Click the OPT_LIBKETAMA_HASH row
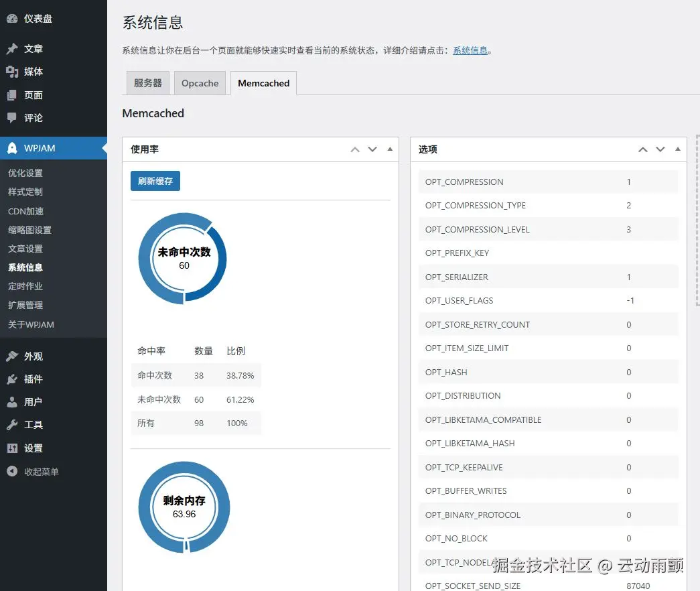 tap(548, 443)
